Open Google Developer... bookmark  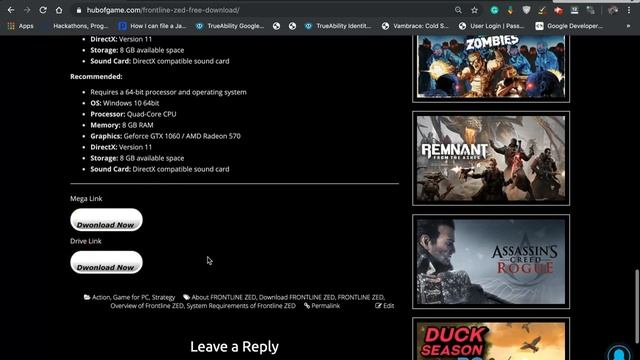[x=569, y=26]
